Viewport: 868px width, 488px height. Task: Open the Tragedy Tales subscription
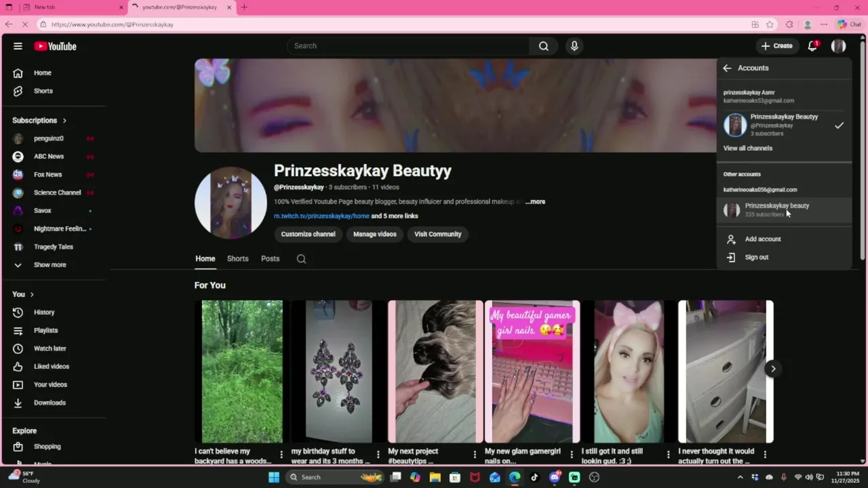tap(54, 247)
